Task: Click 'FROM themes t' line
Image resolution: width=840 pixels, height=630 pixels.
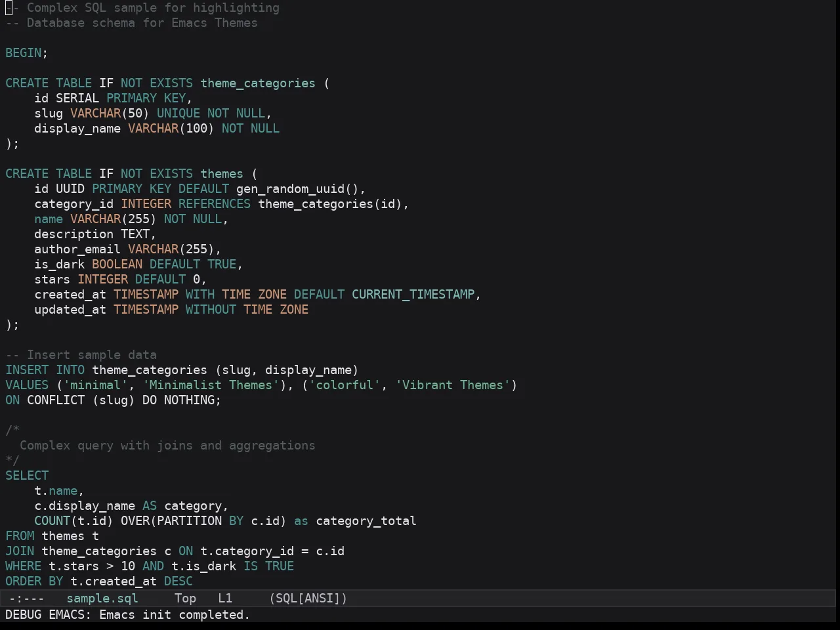Action: point(52,536)
